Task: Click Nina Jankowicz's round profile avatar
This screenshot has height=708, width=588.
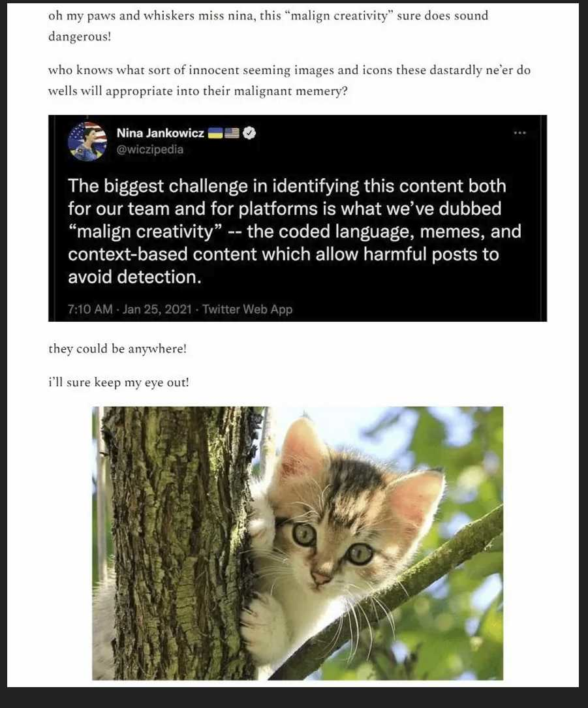Action: pyautogui.click(x=87, y=141)
